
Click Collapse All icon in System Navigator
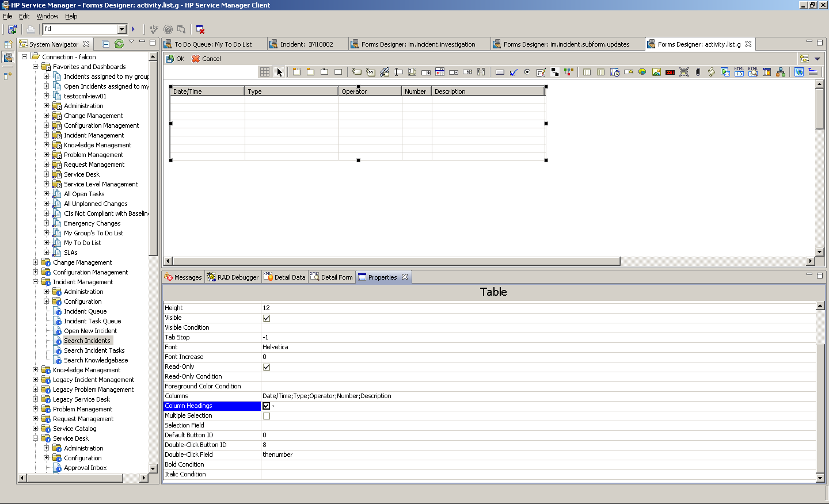click(106, 44)
